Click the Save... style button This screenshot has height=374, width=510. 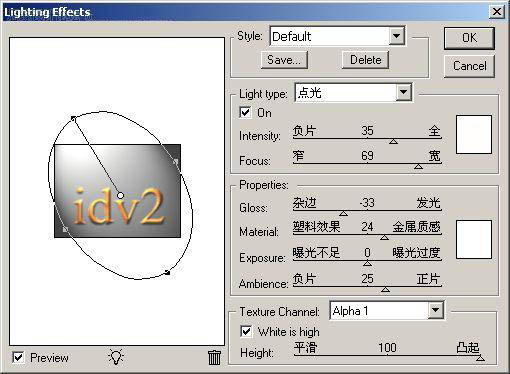pyautogui.click(x=284, y=60)
